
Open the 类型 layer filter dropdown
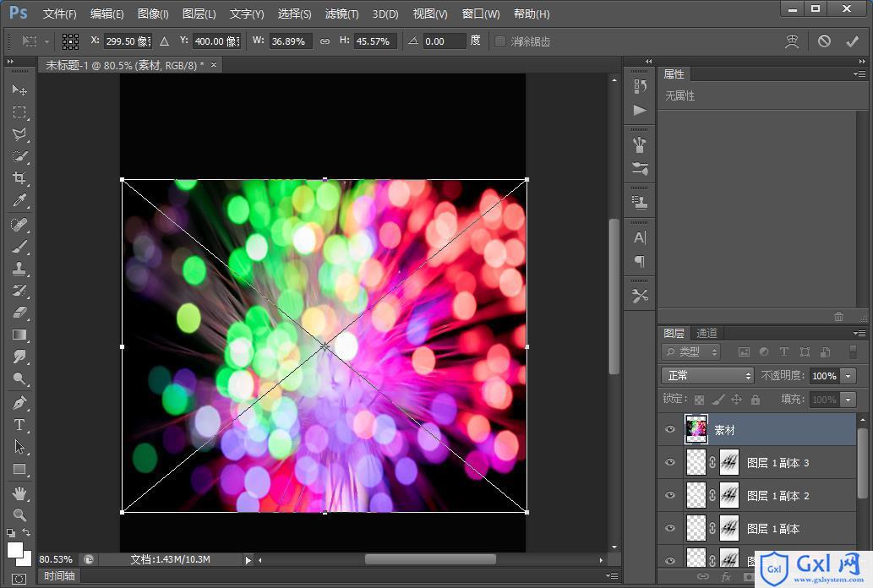[x=691, y=351]
